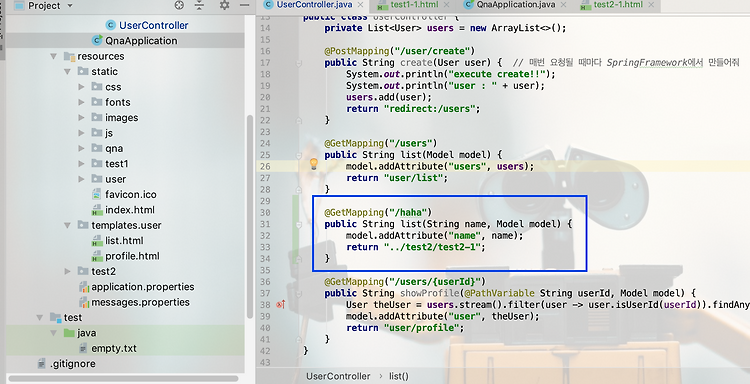The image size is (750, 384).
Task: Click the test1-1.html tab file icon
Action: point(383,5)
